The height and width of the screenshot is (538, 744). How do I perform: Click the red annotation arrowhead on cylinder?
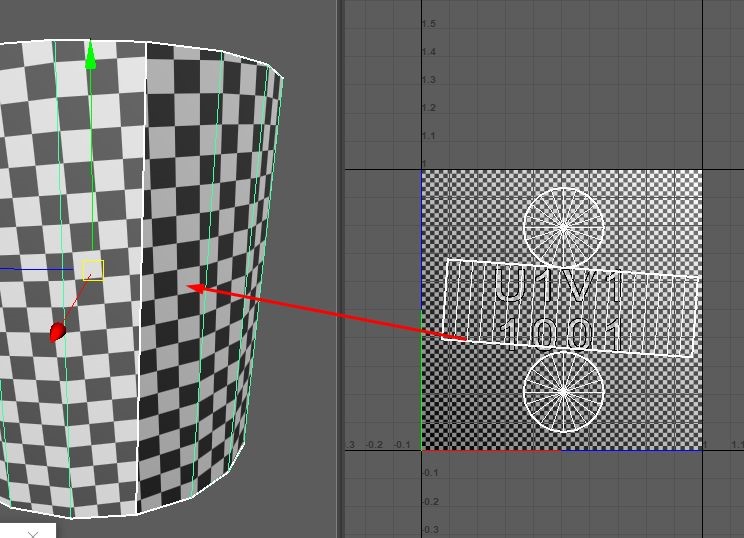click(x=195, y=288)
